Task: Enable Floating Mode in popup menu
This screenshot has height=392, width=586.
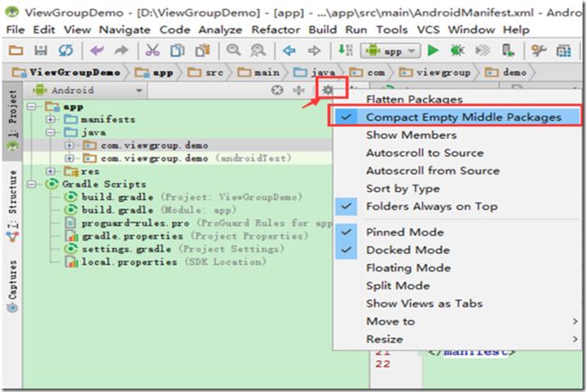Action: click(x=456, y=268)
